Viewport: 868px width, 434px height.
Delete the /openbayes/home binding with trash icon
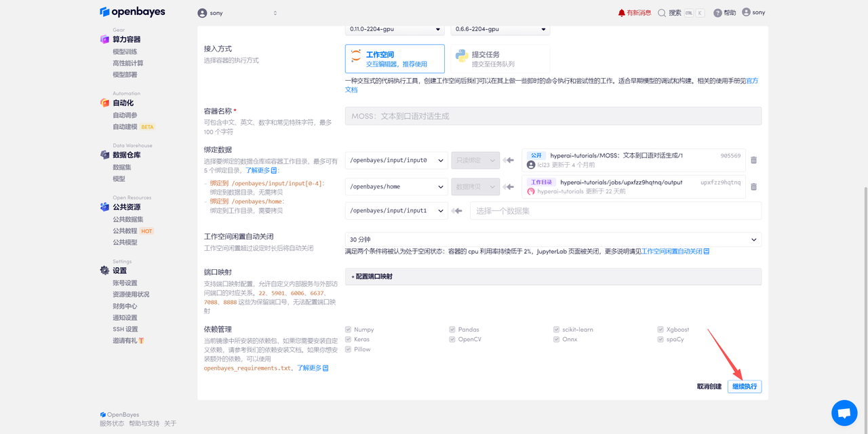(x=753, y=186)
